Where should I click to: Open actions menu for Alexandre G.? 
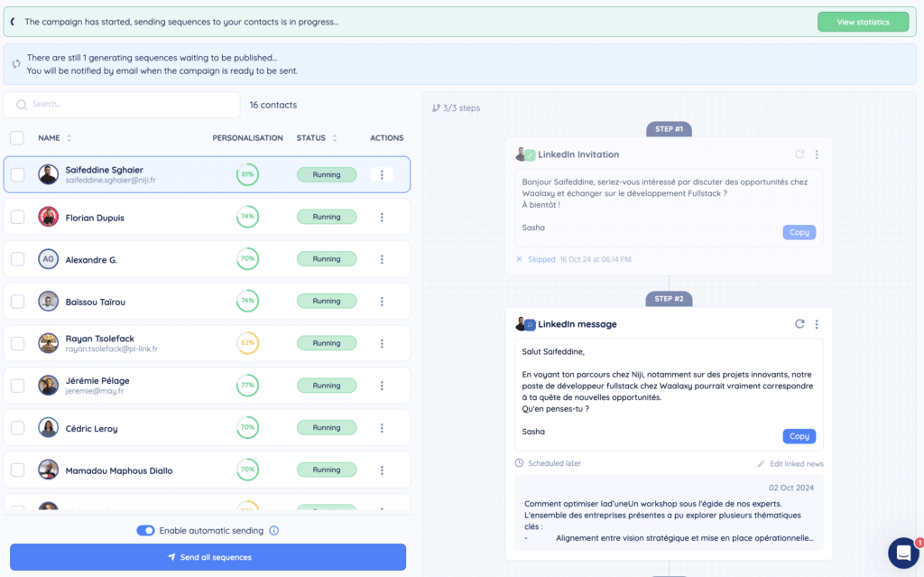382,259
